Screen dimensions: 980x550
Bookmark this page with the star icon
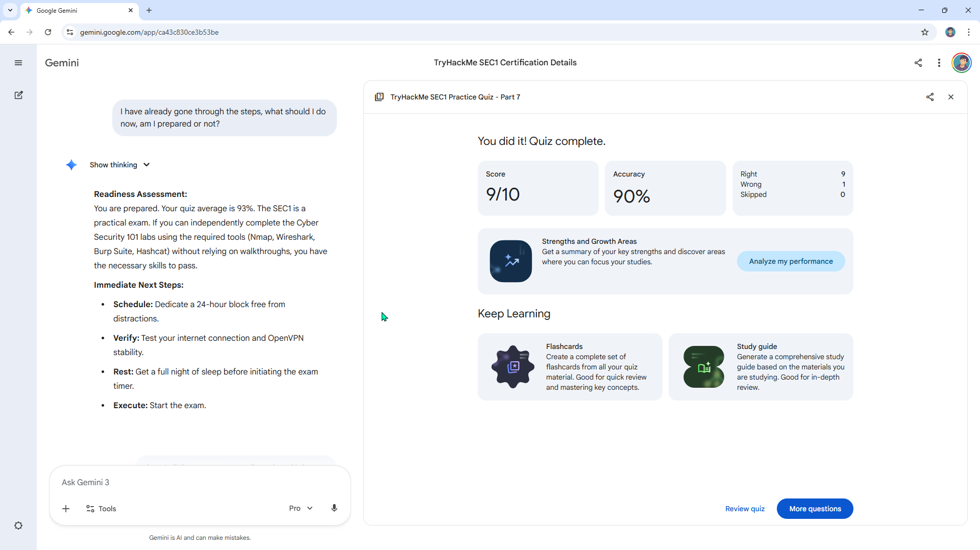tap(924, 32)
